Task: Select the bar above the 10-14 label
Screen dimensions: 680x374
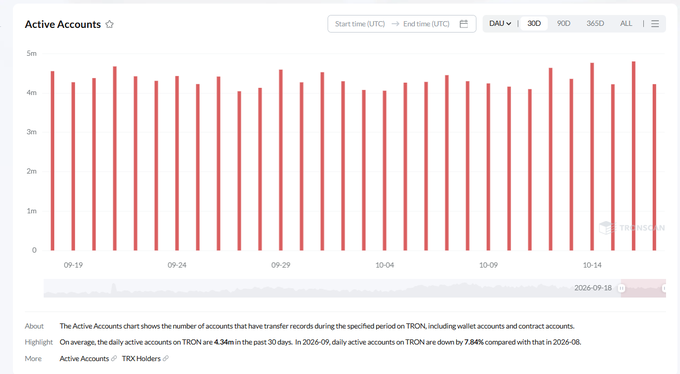Action: [x=592, y=157]
